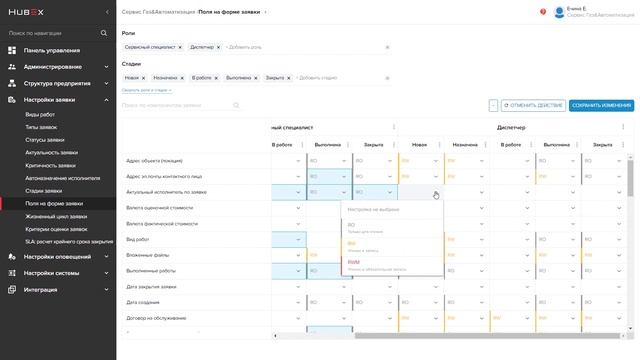
Task: Open SLA расчет крайнего срока submenu item
Action: click(x=69, y=242)
